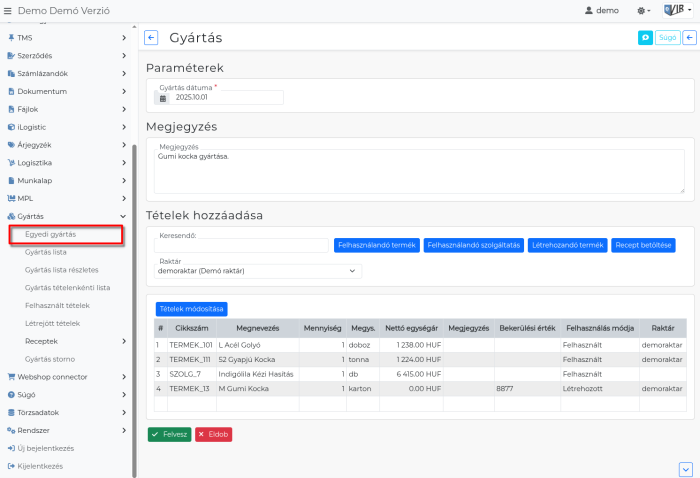Click the green Felvesz button
The width and height of the screenshot is (700, 478).
pos(169,435)
